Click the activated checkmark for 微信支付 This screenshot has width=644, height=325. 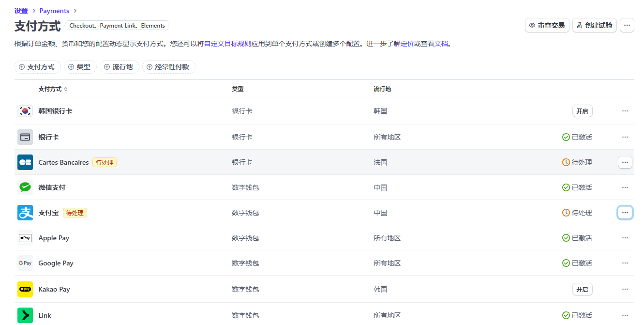pyautogui.click(x=566, y=187)
